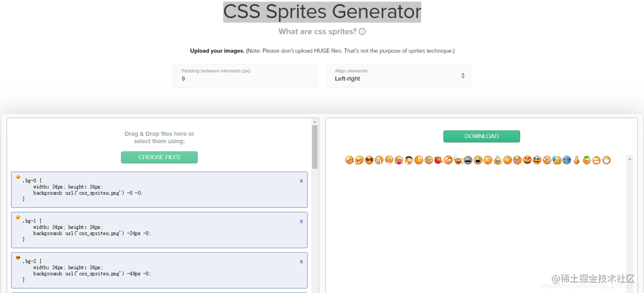The height and width of the screenshot is (293, 644).
Task: Click the CHOOSE FILES button
Action: click(x=159, y=157)
